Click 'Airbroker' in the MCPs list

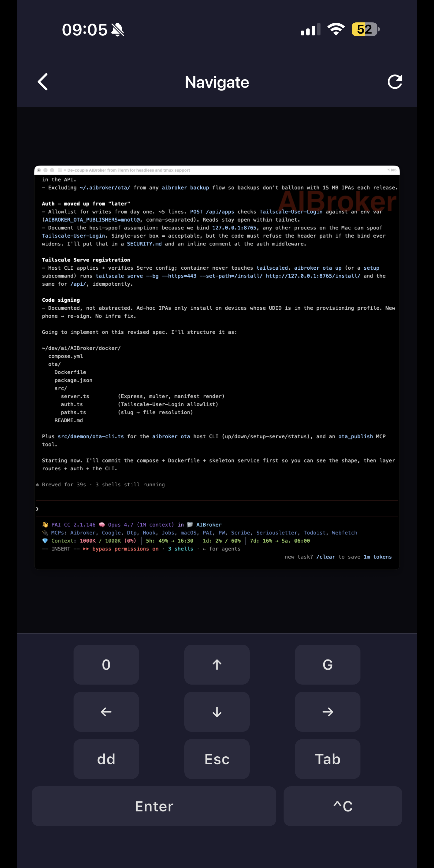[83, 533]
